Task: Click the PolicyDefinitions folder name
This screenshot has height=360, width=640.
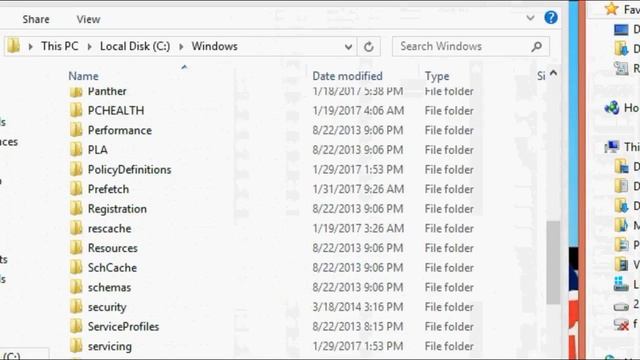Action: click(129, 169)
